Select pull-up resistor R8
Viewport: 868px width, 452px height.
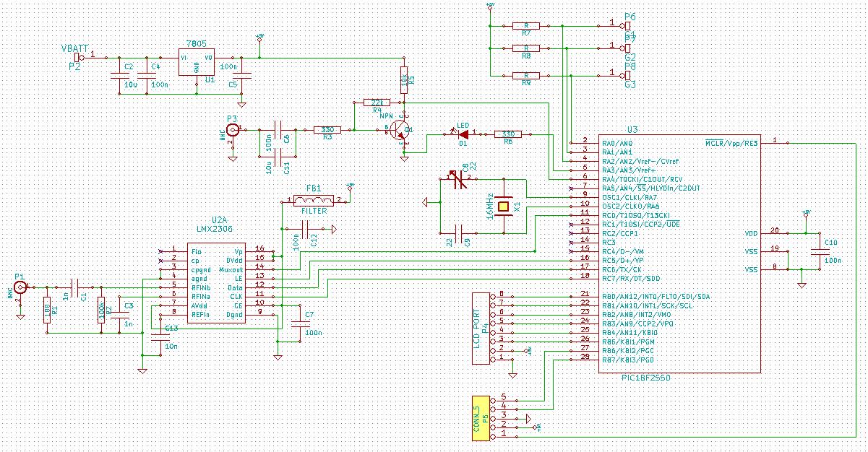[526, 48]
